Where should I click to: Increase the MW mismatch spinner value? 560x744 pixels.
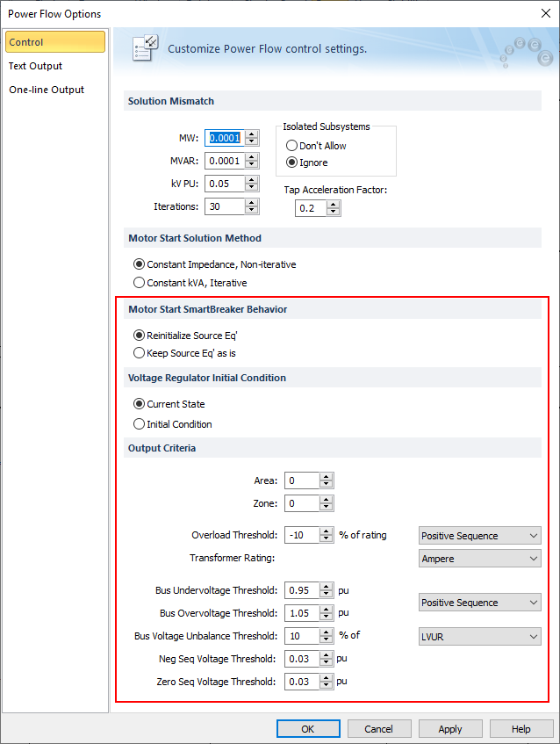pos(252,134)
